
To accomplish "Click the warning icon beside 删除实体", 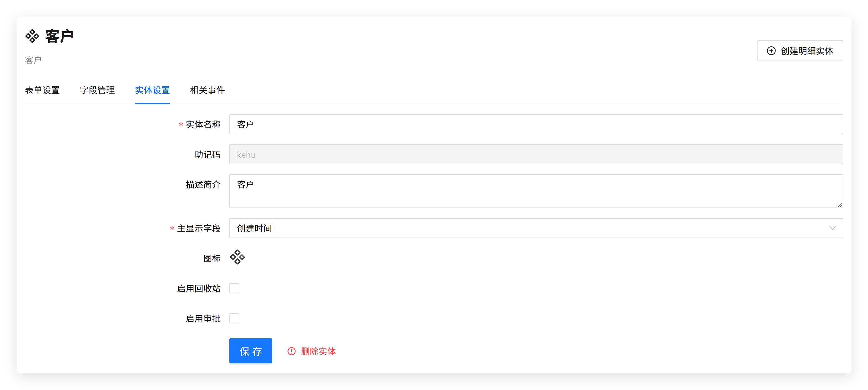I will pyautogui.click(x=291, y=351).
